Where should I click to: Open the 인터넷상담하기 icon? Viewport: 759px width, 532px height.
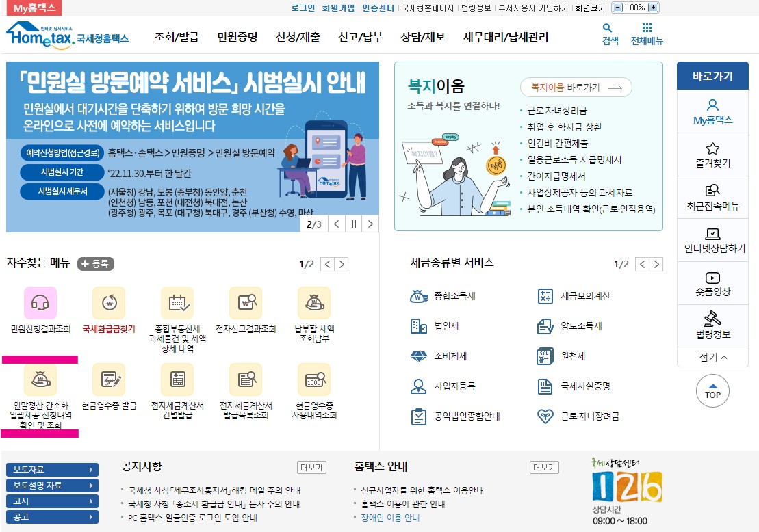click(x=712, y=234)
